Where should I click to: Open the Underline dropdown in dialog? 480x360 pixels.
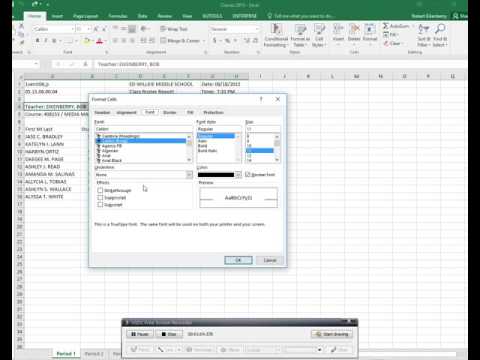(189, 175)
